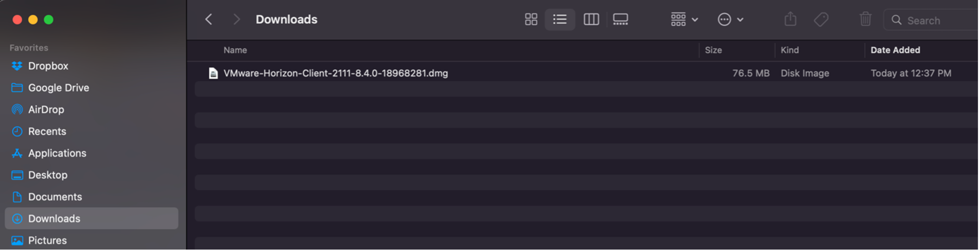Switch to list view
The image size is (980, 251).
coord(560,20)
